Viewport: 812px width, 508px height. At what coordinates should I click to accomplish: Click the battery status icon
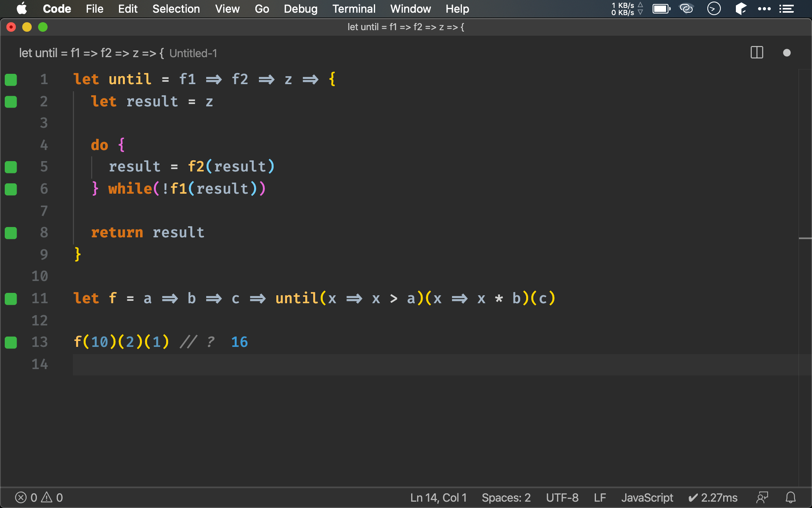click(661, 9)
